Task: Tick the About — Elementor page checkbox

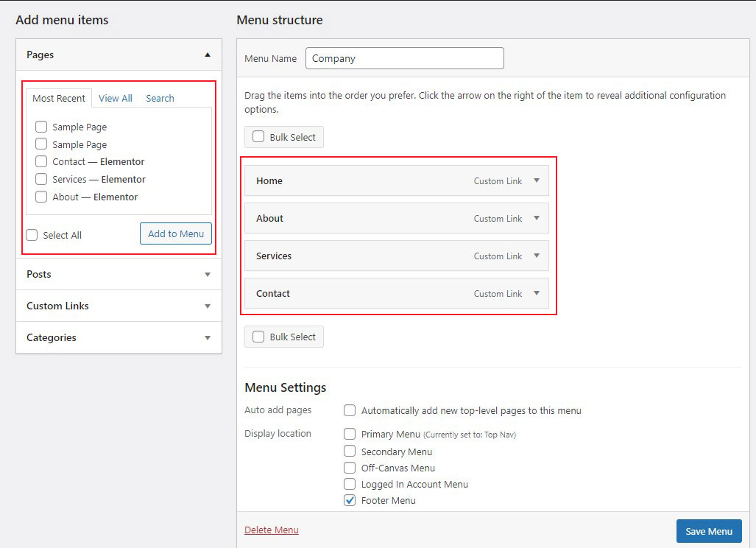Action: pos(41,197)
